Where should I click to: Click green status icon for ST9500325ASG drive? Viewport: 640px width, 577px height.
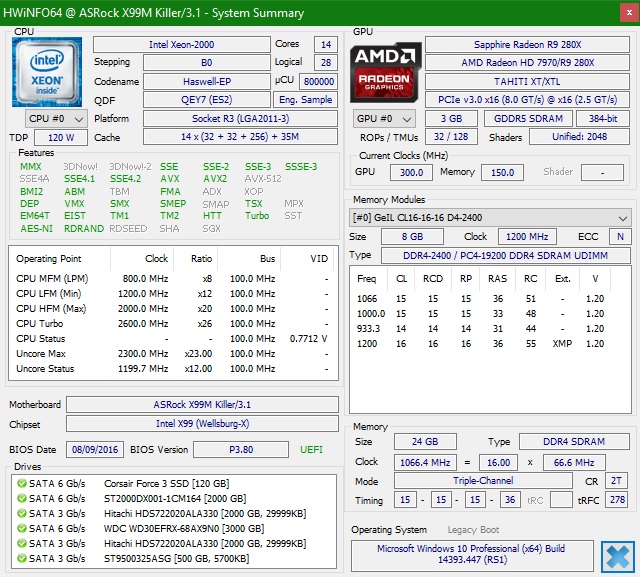coord(21,558)
